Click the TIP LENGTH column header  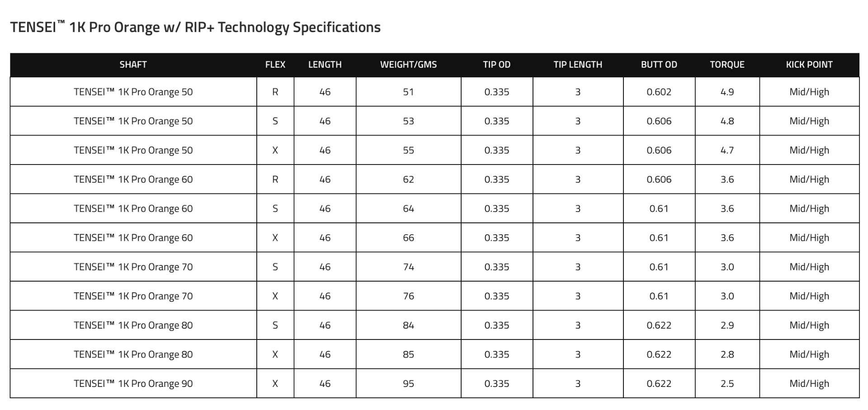coord(578,65)
